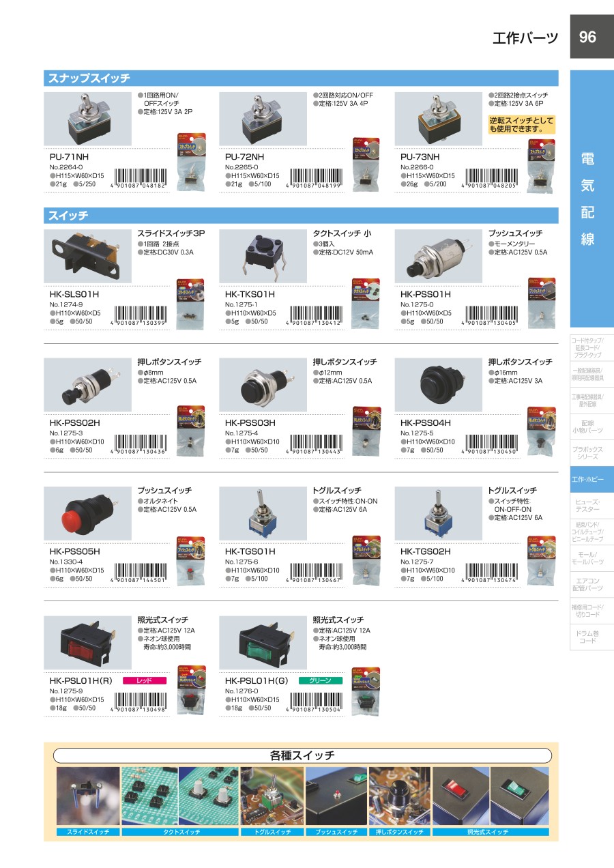Select the HK-TGS01H toggle switch photo
614x868 pixels.
tap(263, 513)
